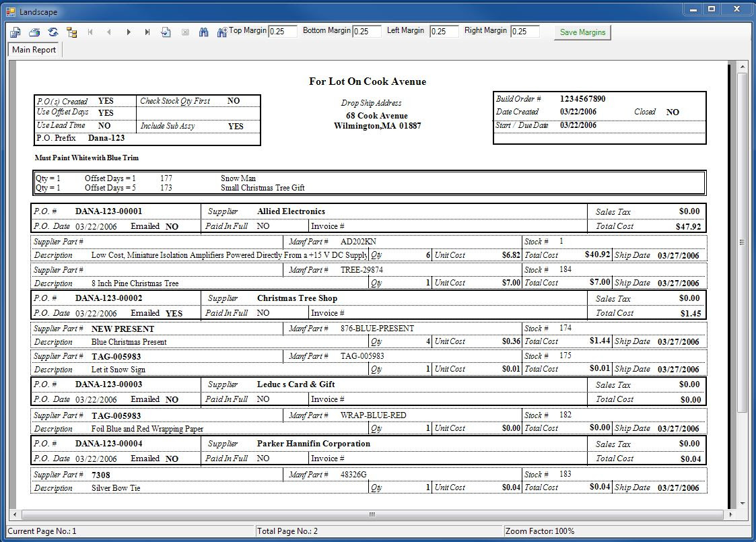Click 'Silver Bow Tie' description
Screen dimensions: 756x542
[116, 488]
